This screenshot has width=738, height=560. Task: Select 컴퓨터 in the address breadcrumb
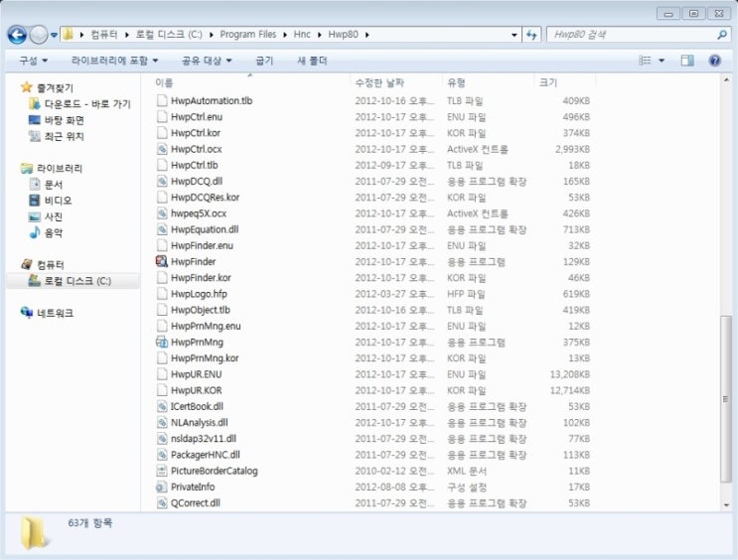pos(103,35)
